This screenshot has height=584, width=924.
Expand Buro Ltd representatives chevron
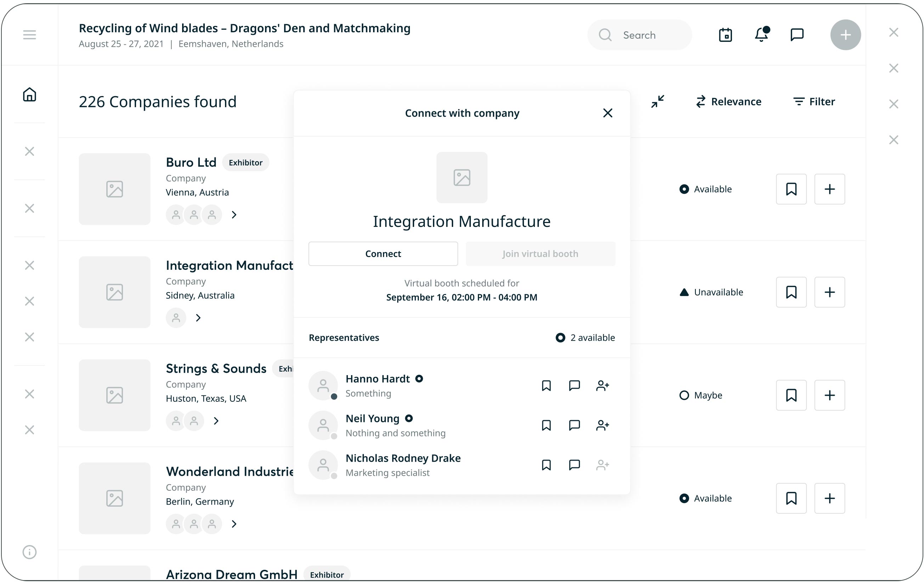pyautogui.click(x=234, y=215)
